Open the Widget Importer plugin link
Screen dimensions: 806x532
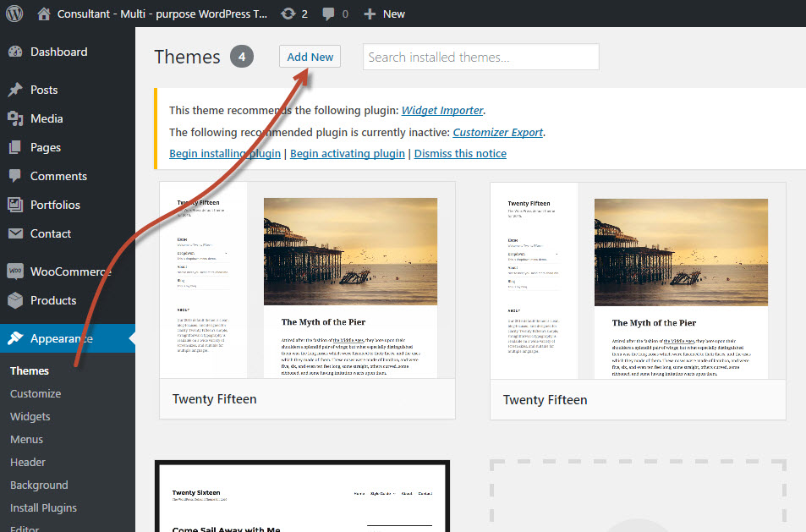pyautogui.click(x=442, y=110)
